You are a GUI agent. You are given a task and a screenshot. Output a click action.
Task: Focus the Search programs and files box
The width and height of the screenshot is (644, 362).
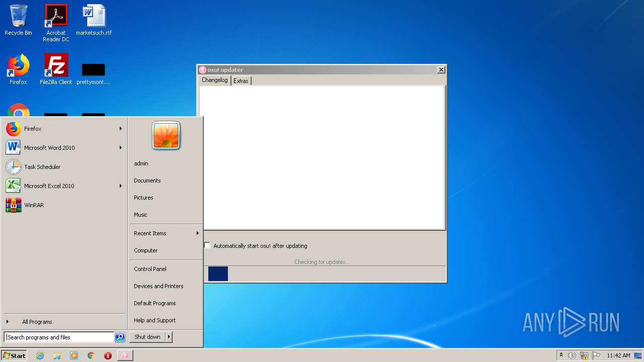click(x=59, y=337)
